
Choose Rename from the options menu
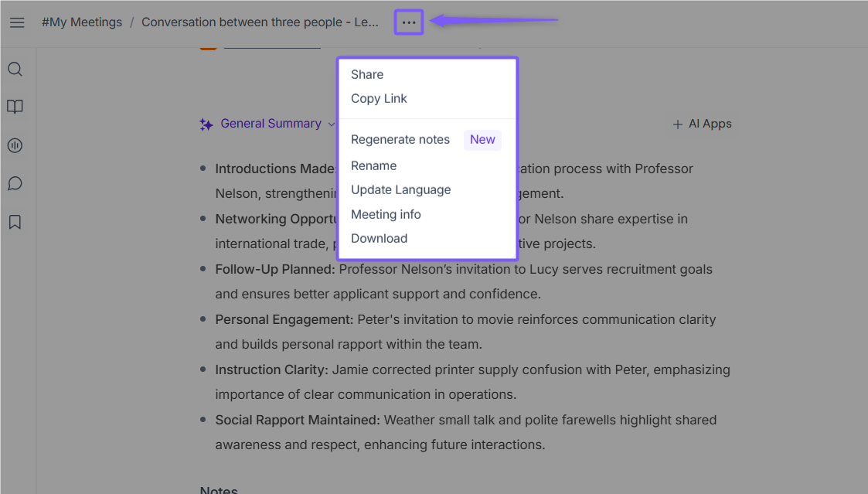coord(373,165)
